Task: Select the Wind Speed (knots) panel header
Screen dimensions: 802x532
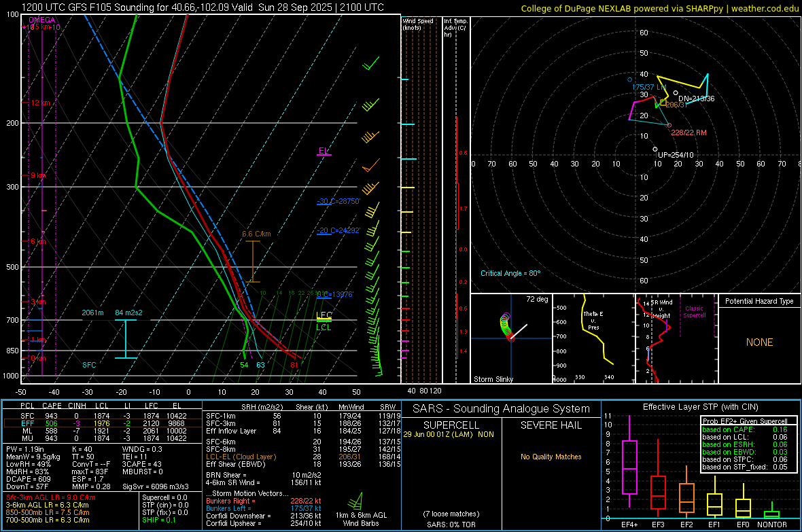Action: (x=417, y=24)
